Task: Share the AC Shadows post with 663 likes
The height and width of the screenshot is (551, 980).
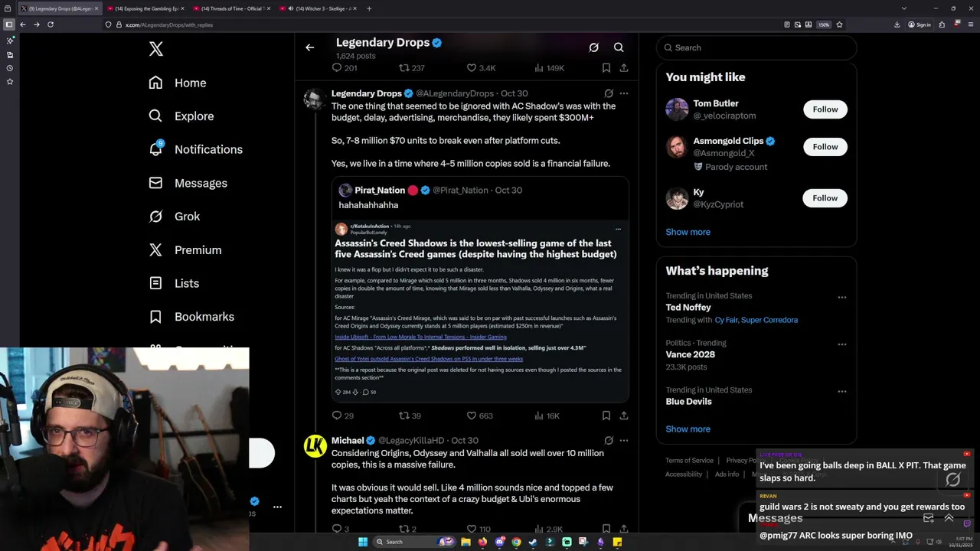Action: point(624,416)
